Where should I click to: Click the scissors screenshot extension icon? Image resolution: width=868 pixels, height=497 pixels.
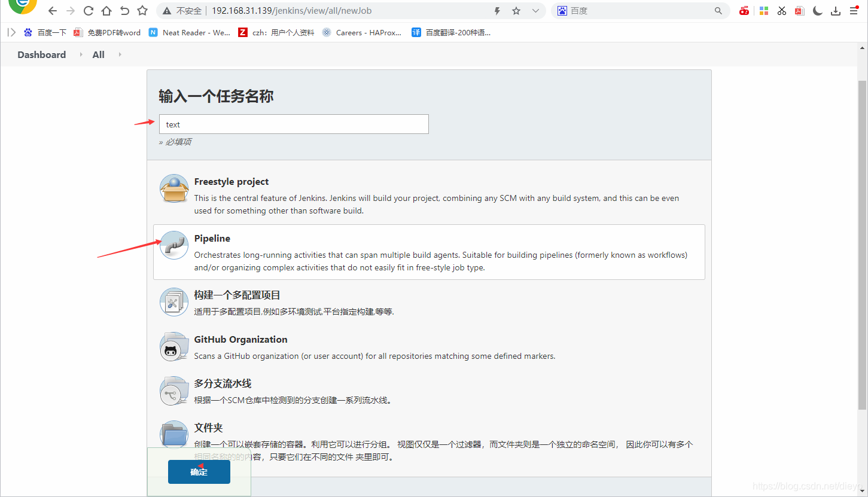pyautogui.click(x=781, y=10)
